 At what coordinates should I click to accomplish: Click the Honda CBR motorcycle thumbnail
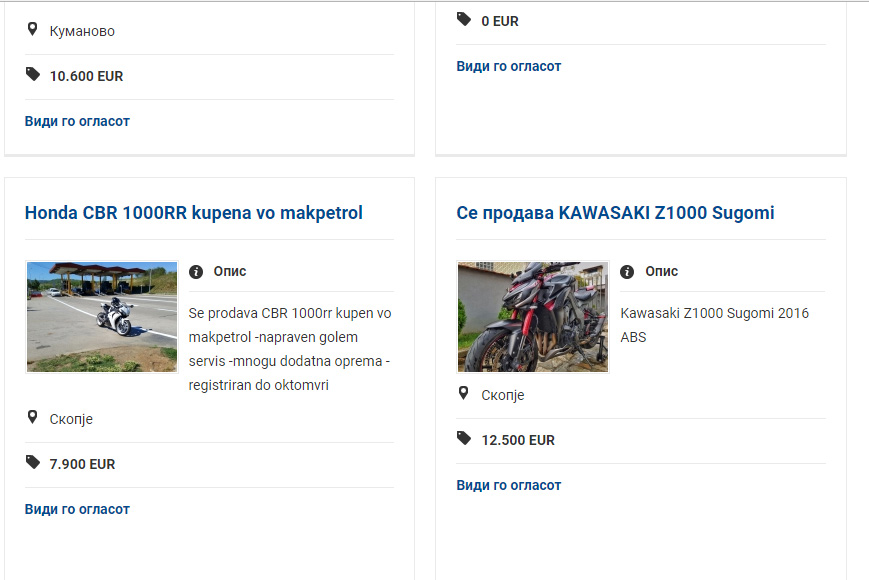click(x=102, y=317)
